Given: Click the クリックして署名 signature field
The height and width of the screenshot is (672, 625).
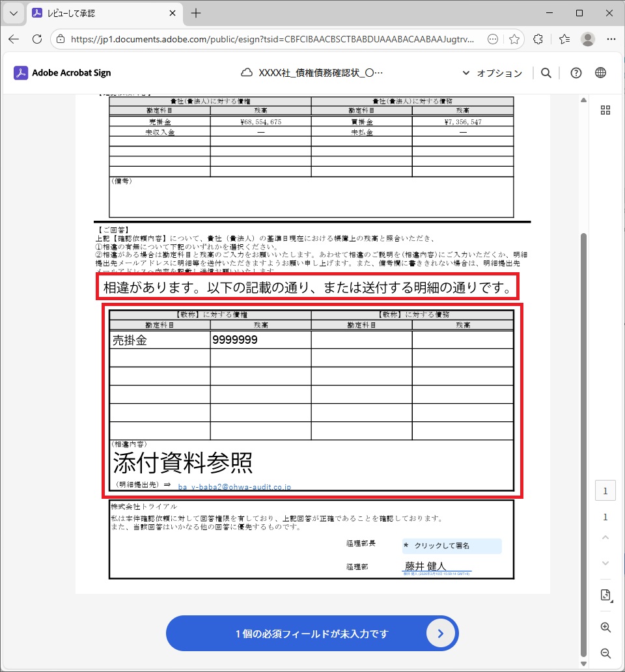Looking at the screenshot, I should pyautogui.click(x=452, y=546).
